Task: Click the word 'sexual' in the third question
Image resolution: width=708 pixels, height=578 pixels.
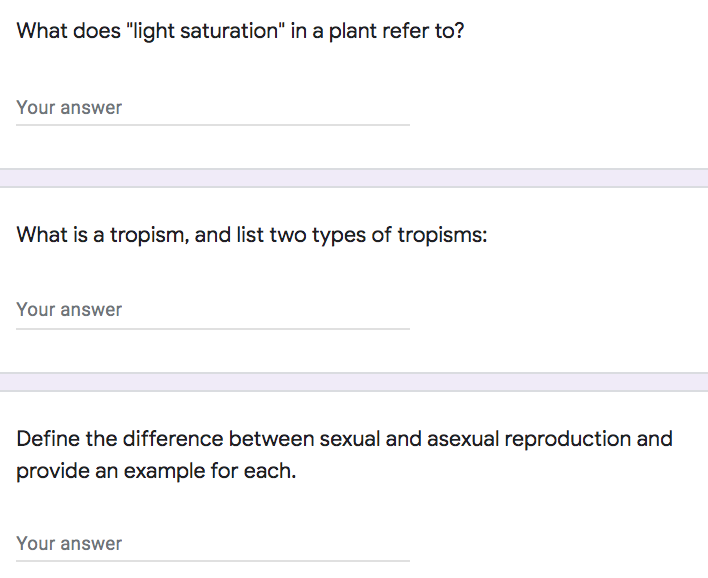Action: [351, 438]
